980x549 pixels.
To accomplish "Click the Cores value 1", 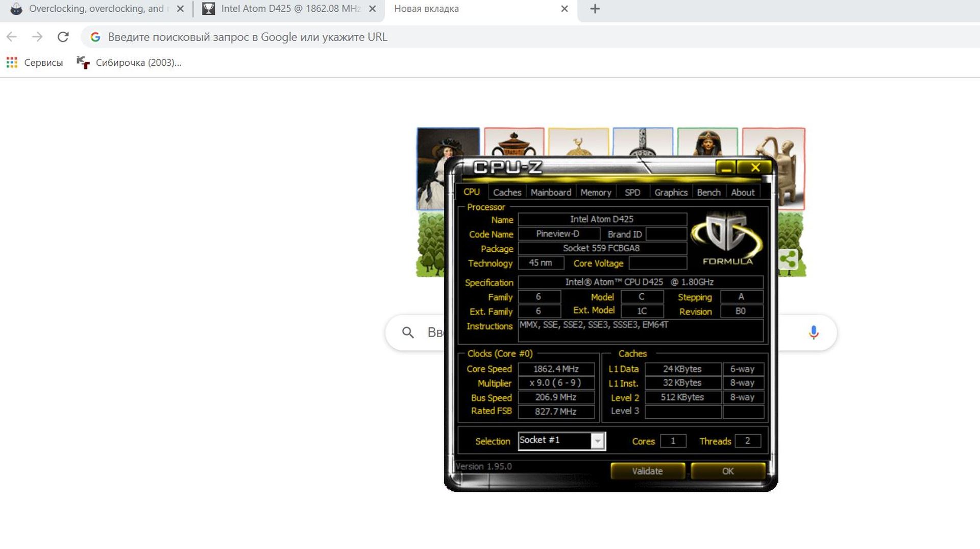I will [x=673, y=441].
